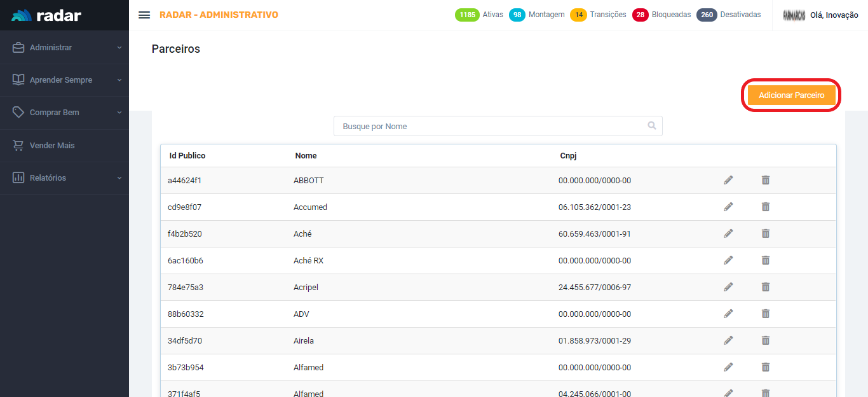868x397 pixels.
Task: Click pencil icon for Aché row
Action: (728, 233)
